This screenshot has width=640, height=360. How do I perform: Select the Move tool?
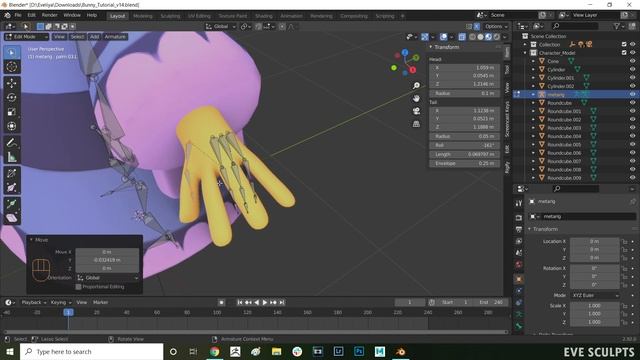(11, 83)
